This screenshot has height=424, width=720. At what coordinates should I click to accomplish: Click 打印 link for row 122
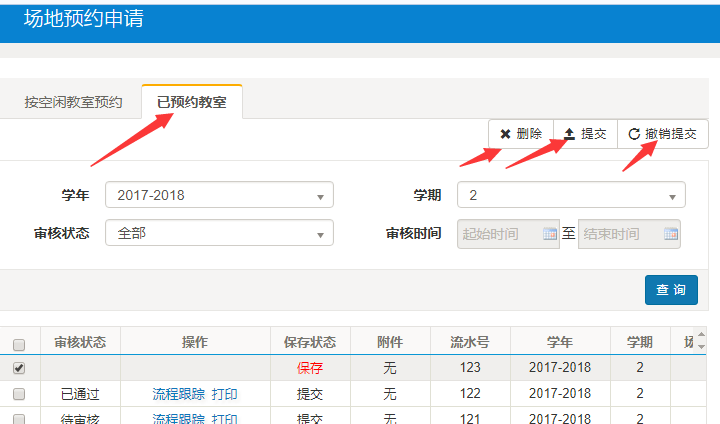225,394
